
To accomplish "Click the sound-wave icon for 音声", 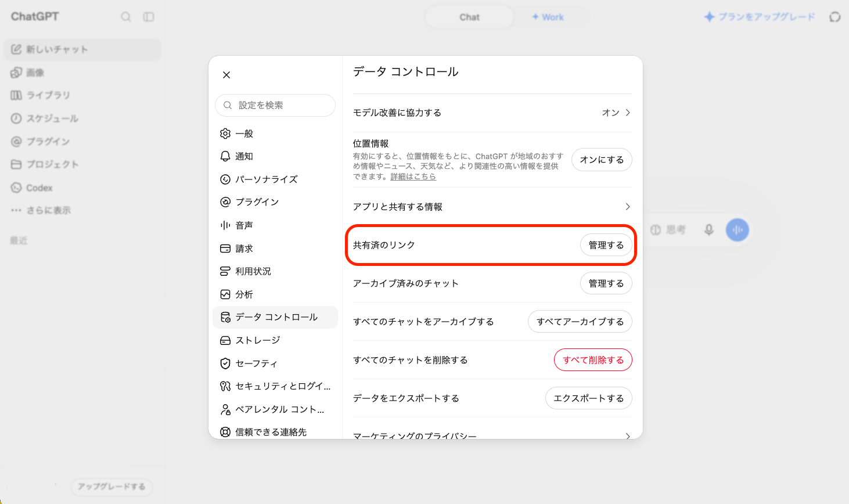I will click(x=225, y=225).
